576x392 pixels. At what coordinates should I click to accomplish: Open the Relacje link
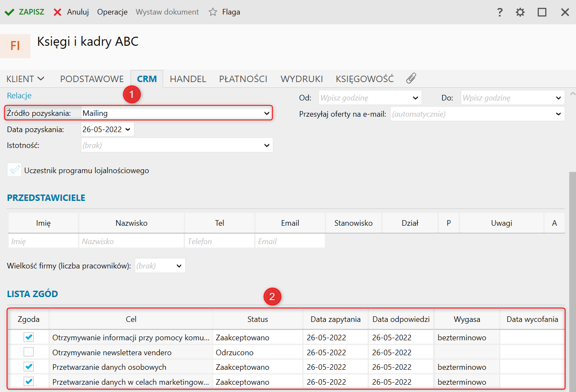pyautogui.click(x=19, y=96)
